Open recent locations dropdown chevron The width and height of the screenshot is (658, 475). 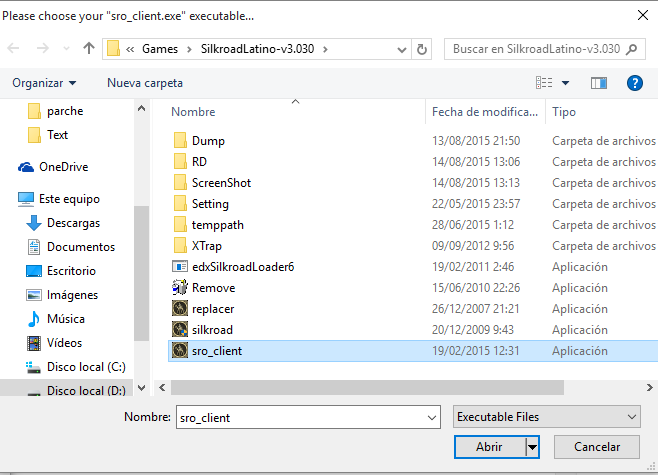pyautogui.click(x=66, y=49)
